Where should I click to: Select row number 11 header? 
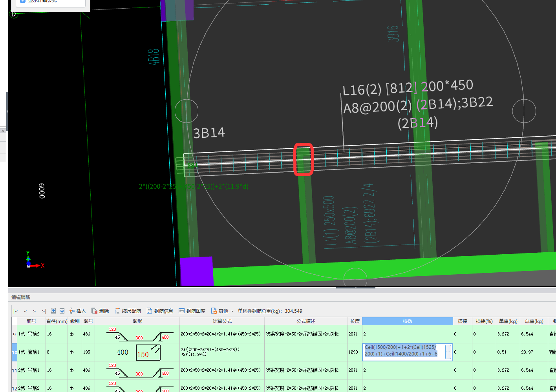(x=15, y=370)
